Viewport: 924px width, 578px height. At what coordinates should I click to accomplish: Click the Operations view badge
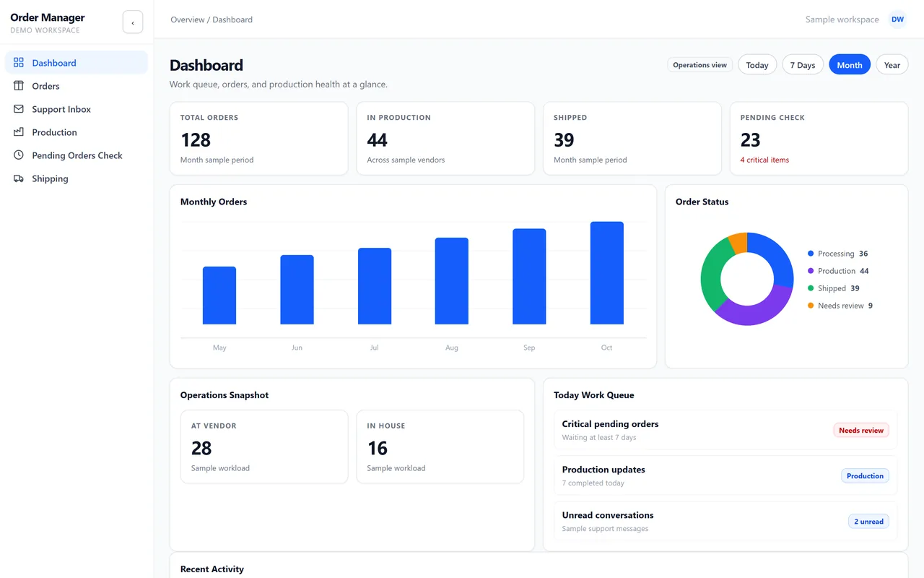point(699,65)
